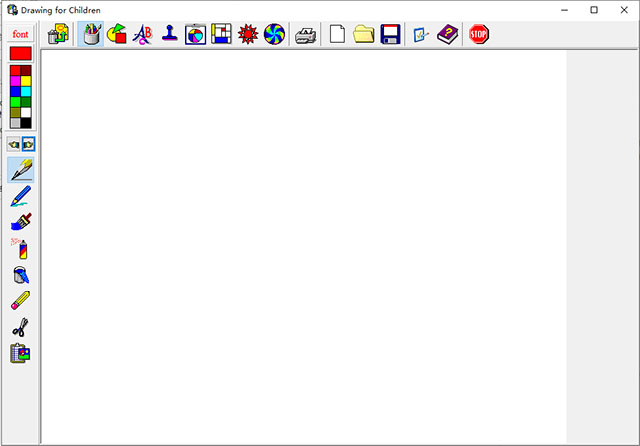Click the colorful swirl circle icon
Screen dimensions: 640x446
(274, 34)
